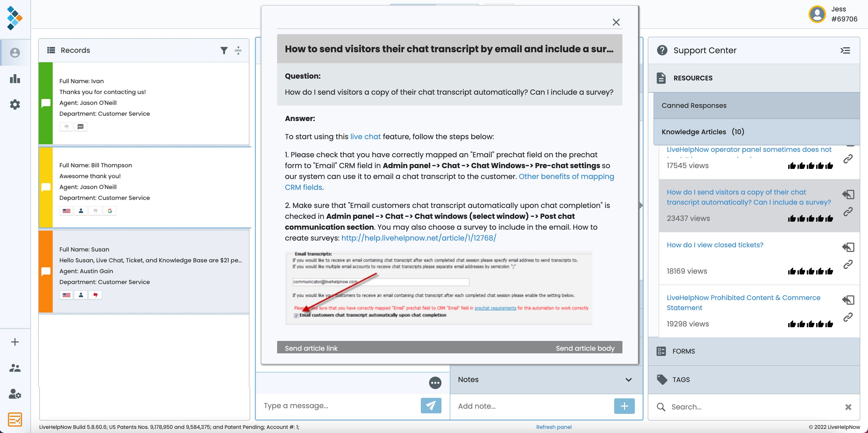
Task: Click the person icon on Bill Thompson's record
Action: point(81,211)
